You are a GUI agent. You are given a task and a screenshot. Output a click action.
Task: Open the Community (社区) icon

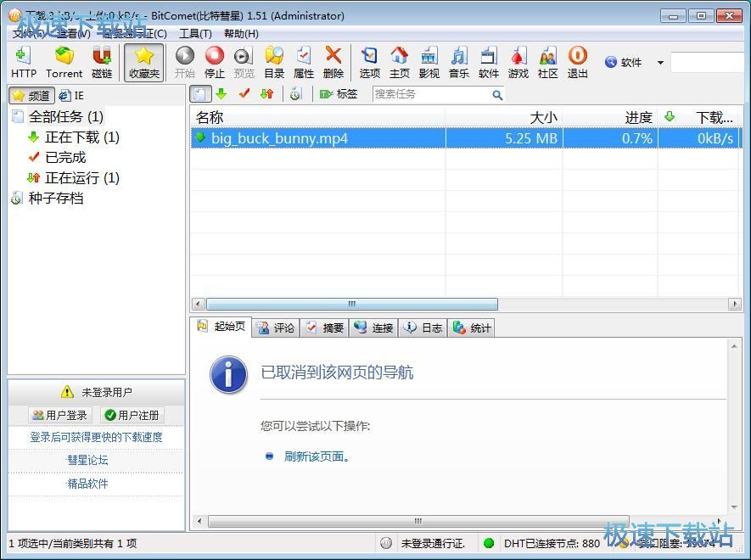548,62
